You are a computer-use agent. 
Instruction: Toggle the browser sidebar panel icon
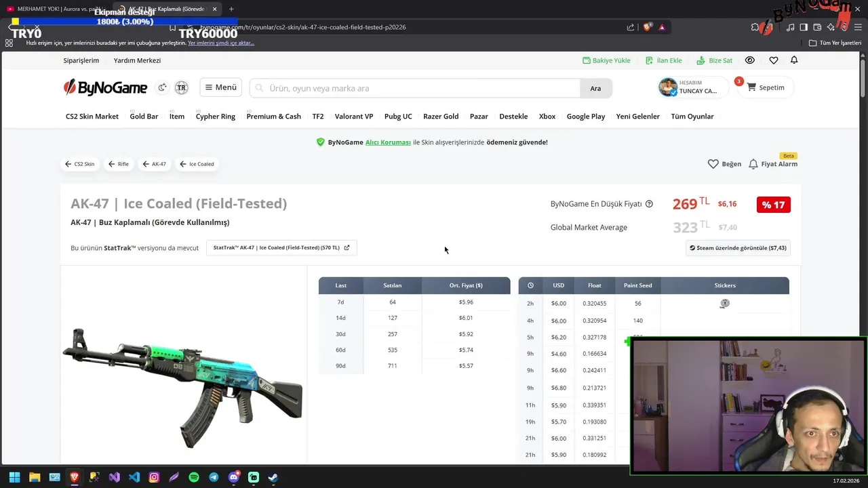[804, 27]
